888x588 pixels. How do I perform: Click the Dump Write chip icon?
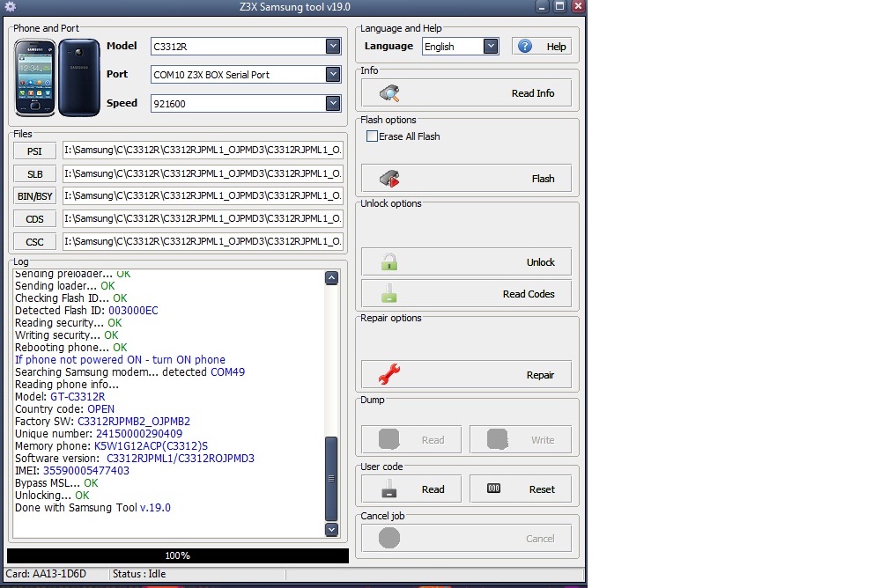pos(497,439)
